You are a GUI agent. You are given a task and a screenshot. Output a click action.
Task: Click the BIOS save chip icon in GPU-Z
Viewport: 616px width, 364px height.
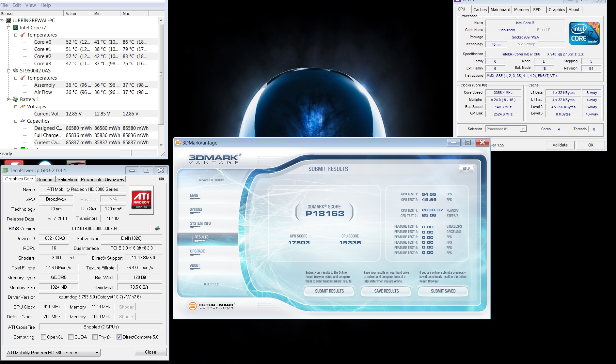pos(157,228)
